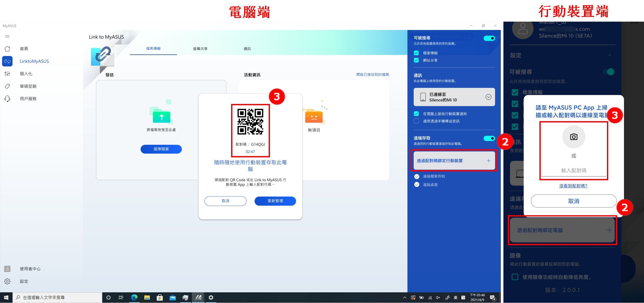Open 設定 gear in MyASUS sidebar

[x=7, y=281]
